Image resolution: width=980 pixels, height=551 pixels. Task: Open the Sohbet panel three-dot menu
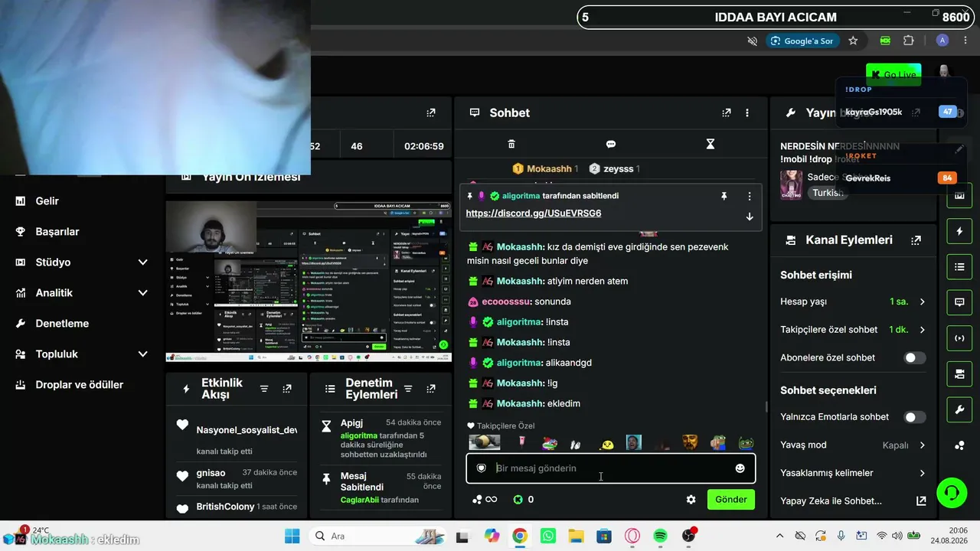click(x=747, y=112)
